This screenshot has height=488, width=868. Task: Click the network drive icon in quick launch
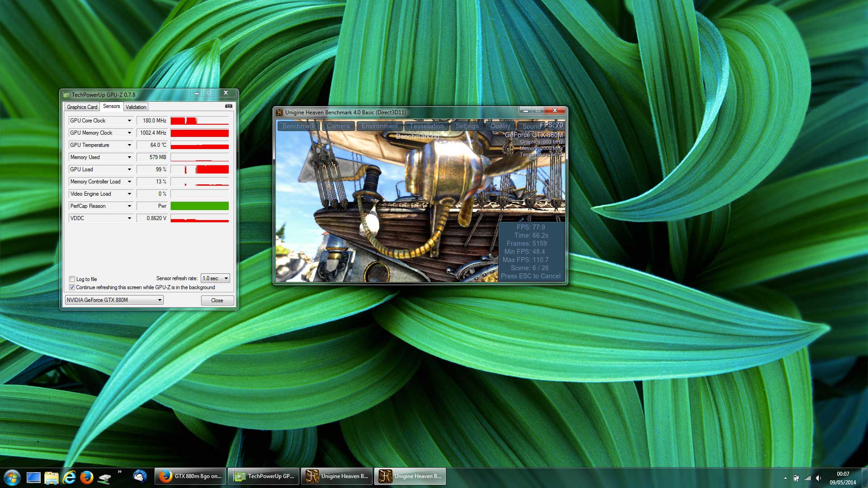[104, 479]
